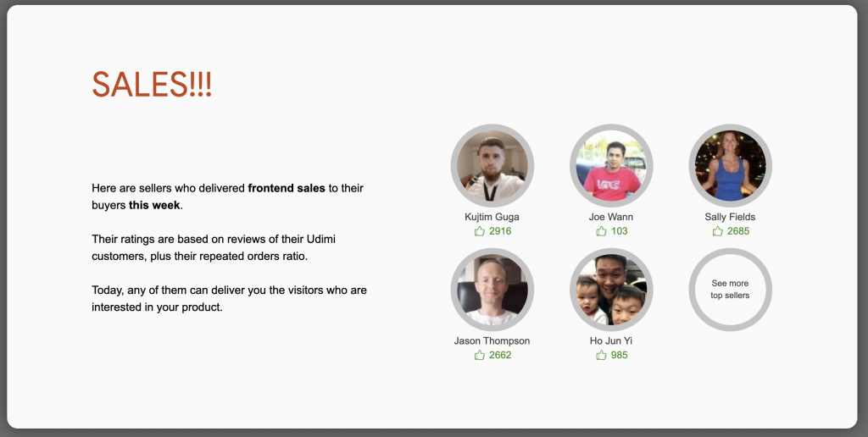Click thumbs-up icon under Joe Wann
This screenshot has width=868, height=437.
[x=602, y=231]
